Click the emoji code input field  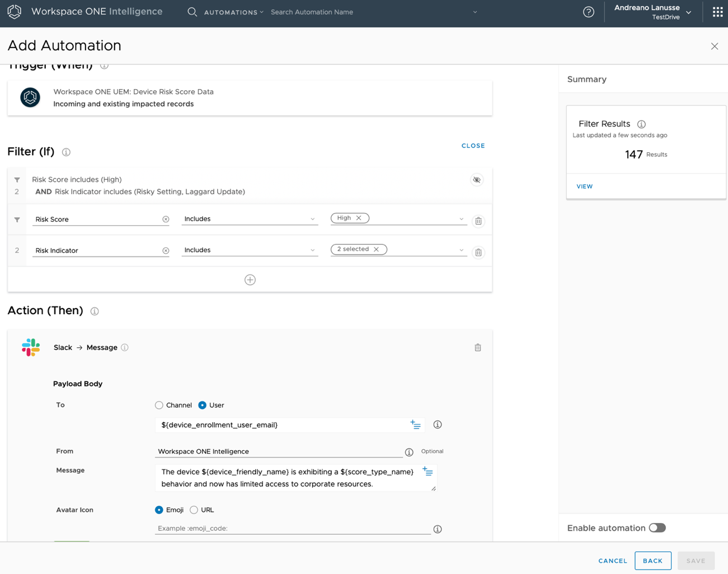click(293, 529)
